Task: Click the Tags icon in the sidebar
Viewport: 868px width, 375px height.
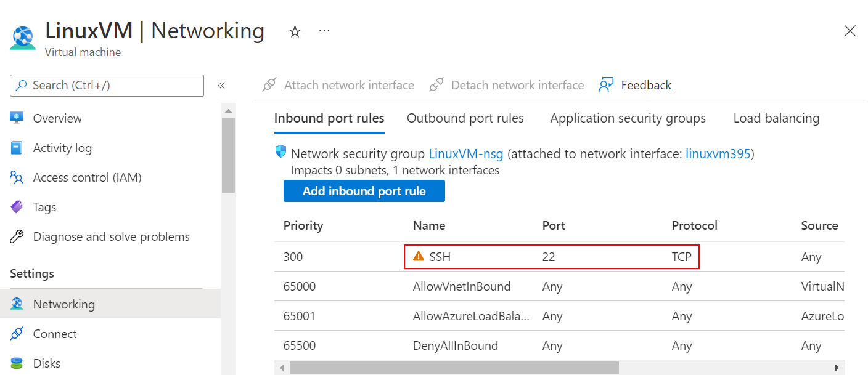Action: pos(17,206)
